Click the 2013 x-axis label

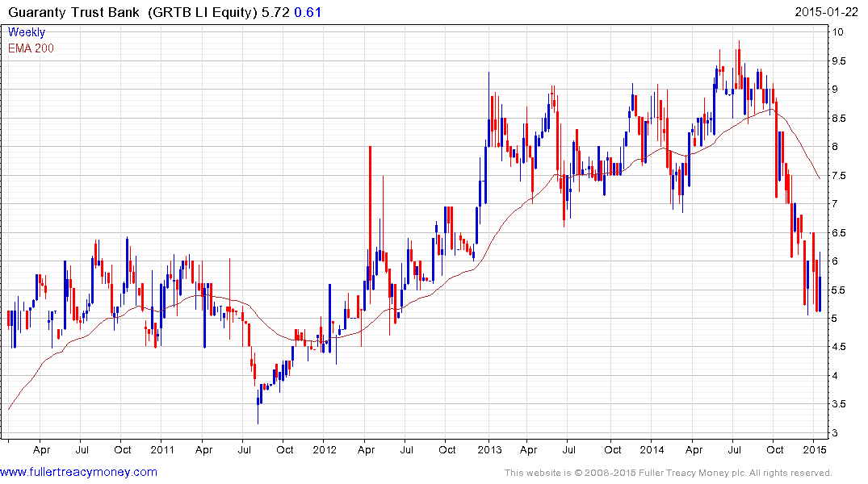tap(489, 449)
